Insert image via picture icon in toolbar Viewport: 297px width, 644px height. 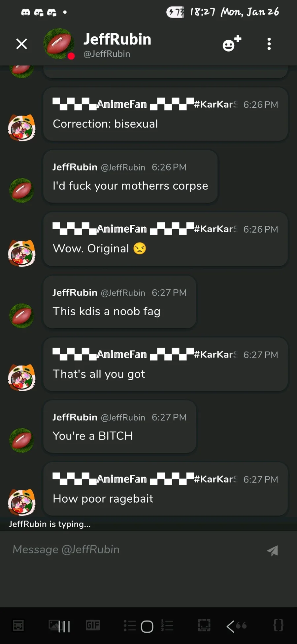click(55, 625)
